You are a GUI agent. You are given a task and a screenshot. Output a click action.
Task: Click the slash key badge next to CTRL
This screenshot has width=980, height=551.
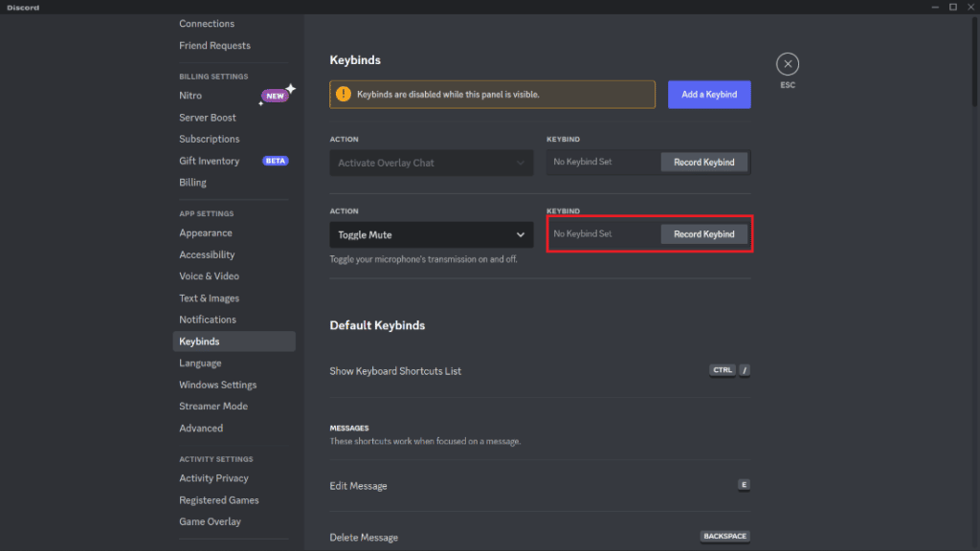pos(745,370)
